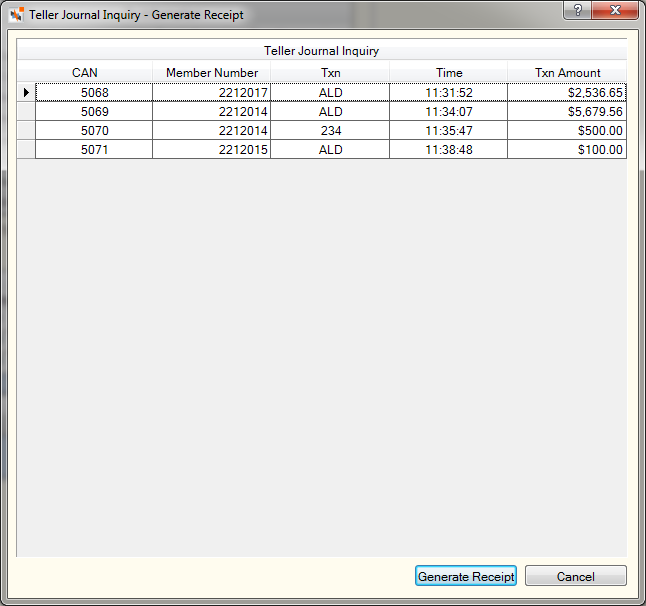Close the Teller Journal Inquiry dialog
Image resolution: width=646 pixels, height=606 pixels.
point(615,10)
